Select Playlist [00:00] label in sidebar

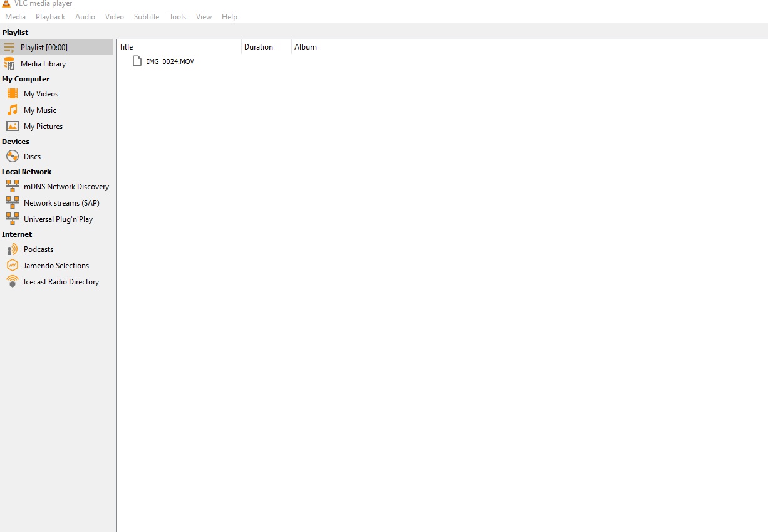point(44,48)
